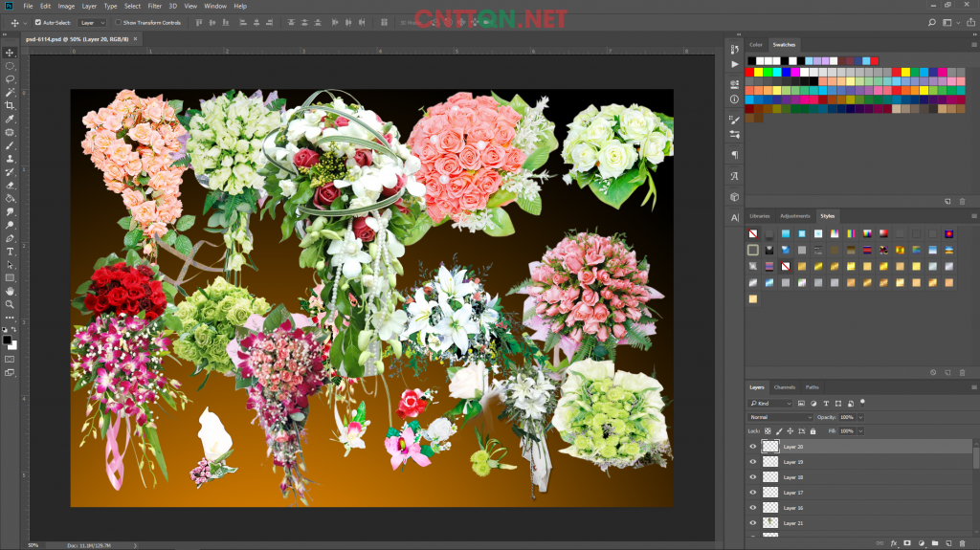Select the Hand tool
This screenshot has height=550, width=980.
(10, 291)
